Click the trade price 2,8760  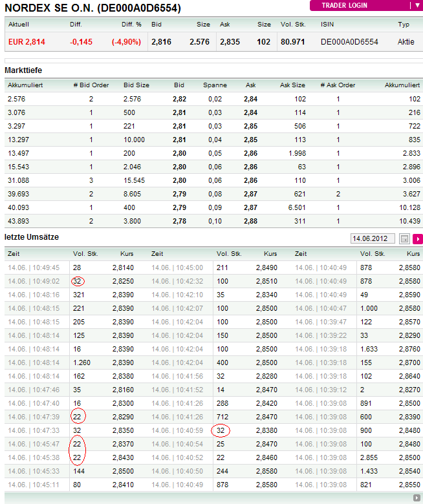[x=409, y=349]
